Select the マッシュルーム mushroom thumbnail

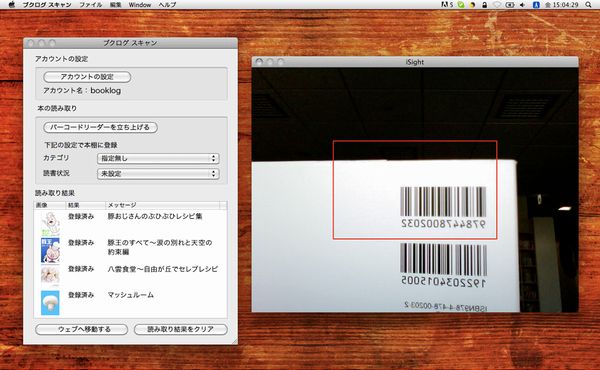50,303
